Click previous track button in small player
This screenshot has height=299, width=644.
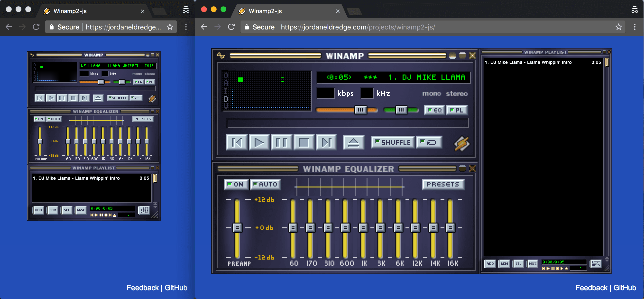[x=39, y=98]
